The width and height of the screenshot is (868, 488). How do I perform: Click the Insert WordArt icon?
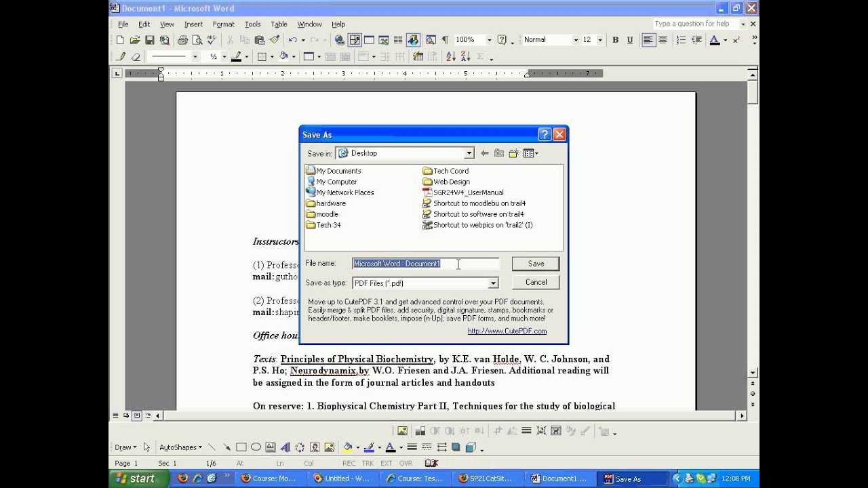click(x=285, y=447)
